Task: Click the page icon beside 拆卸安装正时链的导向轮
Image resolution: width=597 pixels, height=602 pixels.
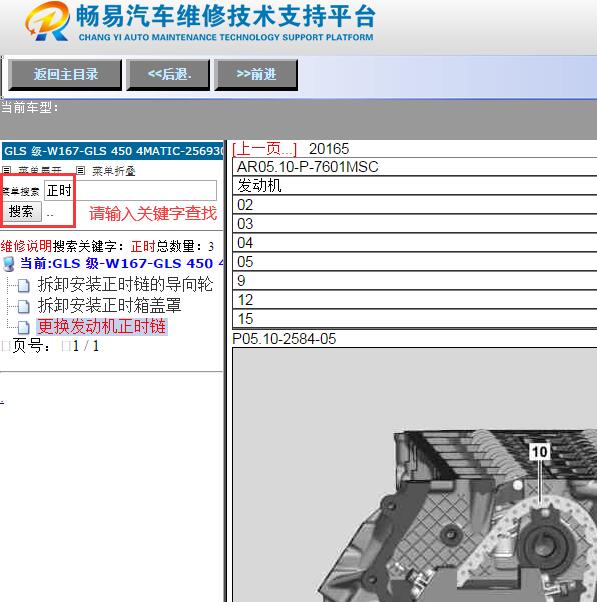Action: point(24,285)
